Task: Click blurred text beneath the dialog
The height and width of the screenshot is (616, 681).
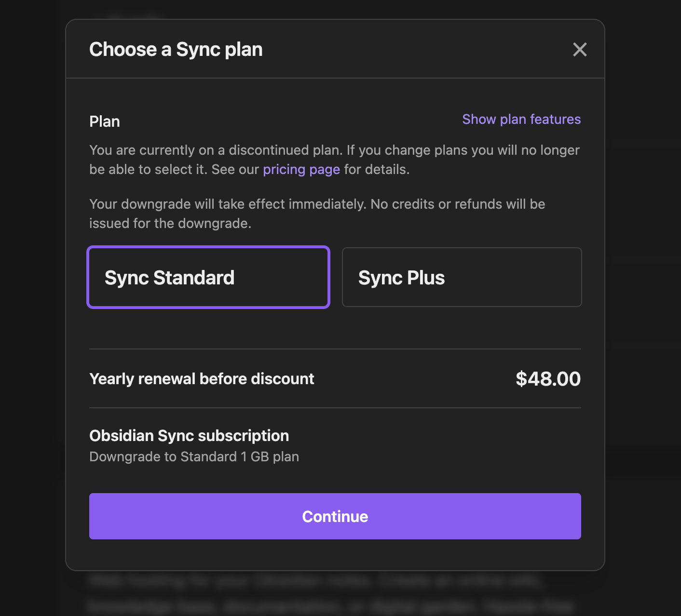Action: pyautogui.click(x=313, y=594)
